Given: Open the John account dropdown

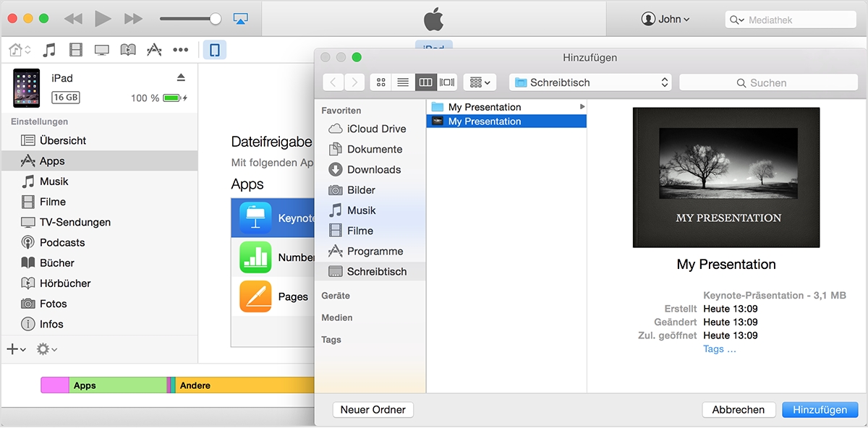Looking at the screenshot, I should click(665, 20).
